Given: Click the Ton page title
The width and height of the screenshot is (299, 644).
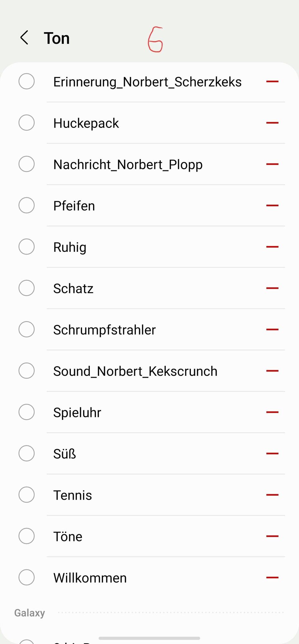Looking at the screenshot, I should click(x=57, y=38).
